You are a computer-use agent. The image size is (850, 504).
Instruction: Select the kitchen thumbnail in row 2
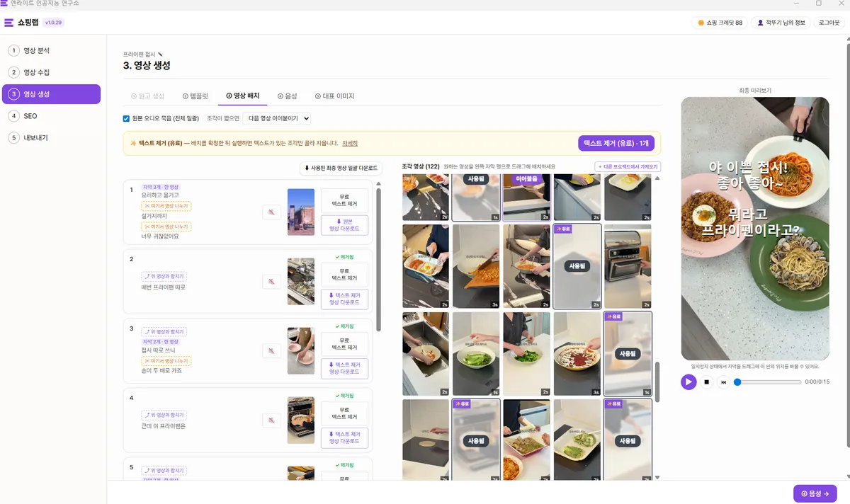301,282
